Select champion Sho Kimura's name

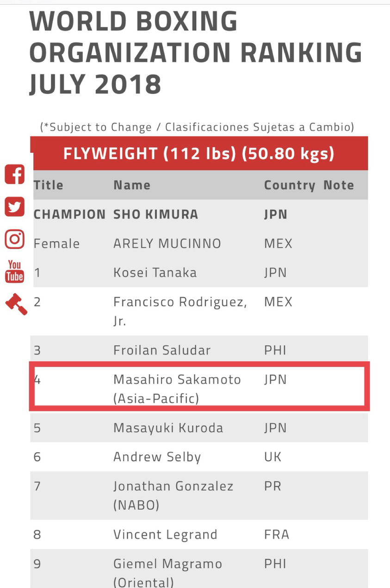tap(156, 214)
